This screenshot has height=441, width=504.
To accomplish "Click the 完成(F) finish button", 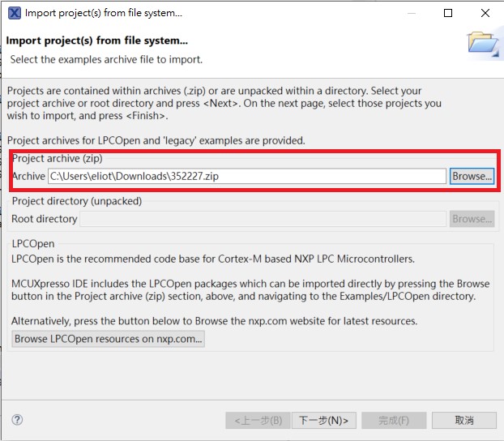I will pos(394,420).
